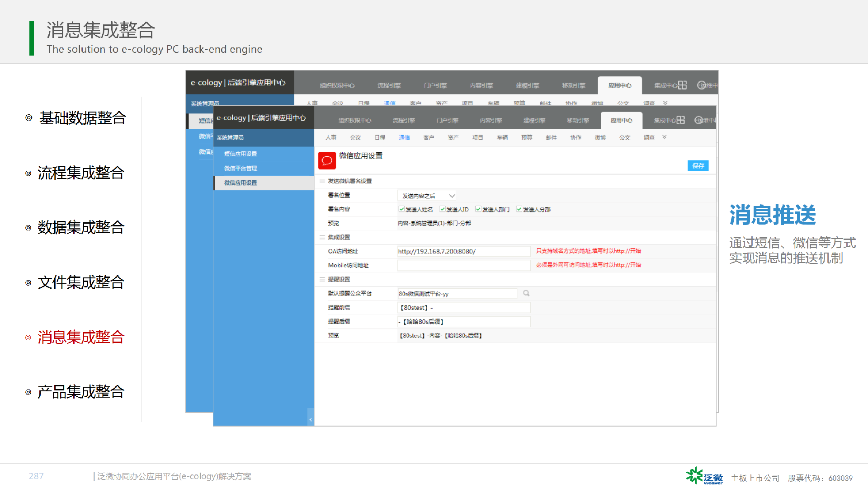This screenshot has height=488, width=868.
Task: Select the 人事 module in front window
Action: (331, 137)
